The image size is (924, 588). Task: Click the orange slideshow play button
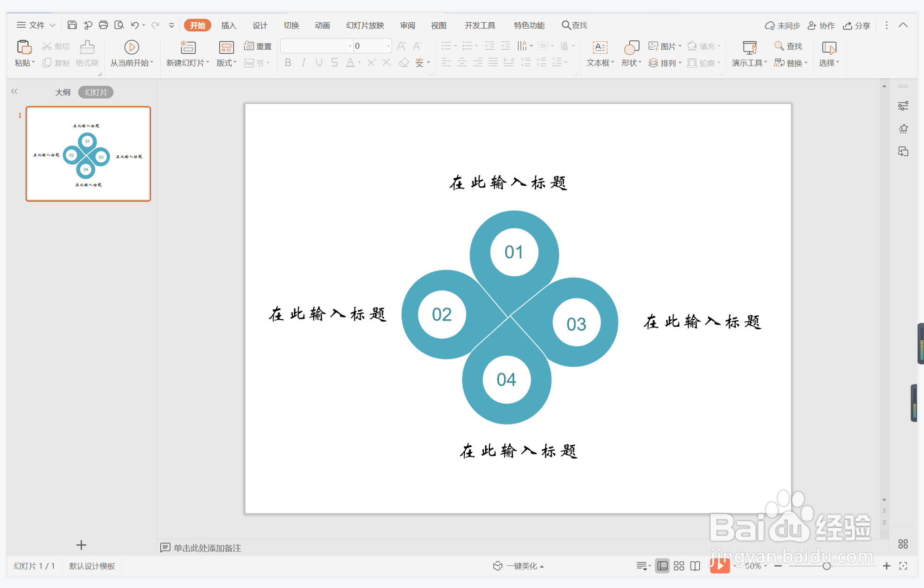720,566
